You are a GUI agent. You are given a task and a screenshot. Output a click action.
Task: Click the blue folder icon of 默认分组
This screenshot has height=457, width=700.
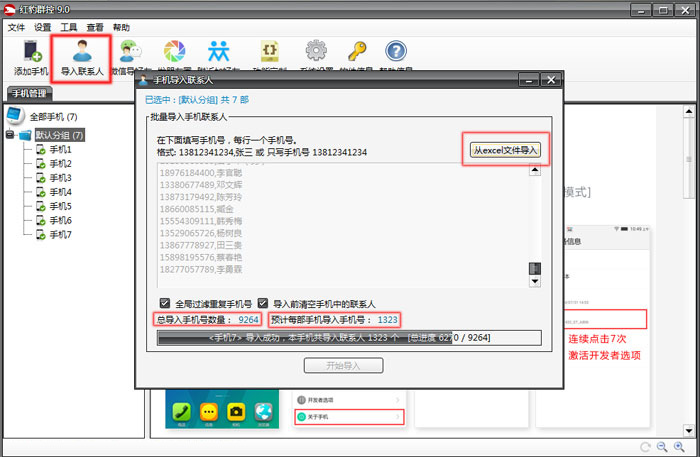(25, 135)
